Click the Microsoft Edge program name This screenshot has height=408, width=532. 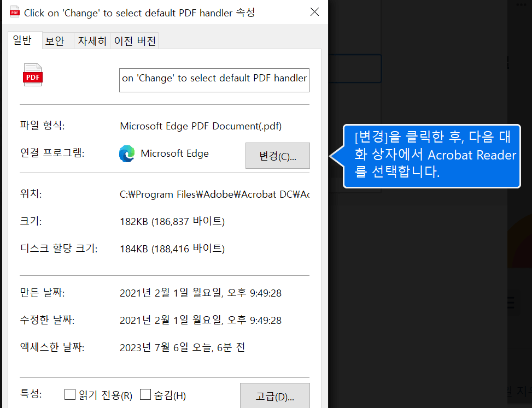175,153
